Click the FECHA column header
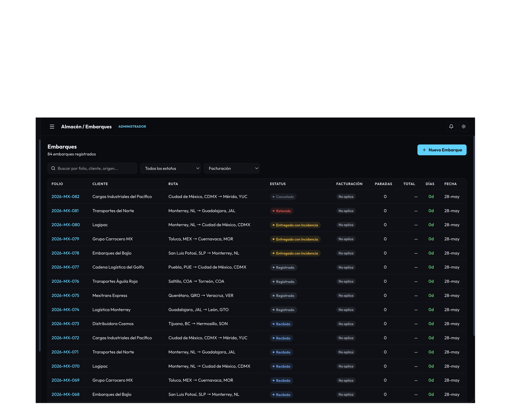511x420 pixels. (x=450, y=184)
